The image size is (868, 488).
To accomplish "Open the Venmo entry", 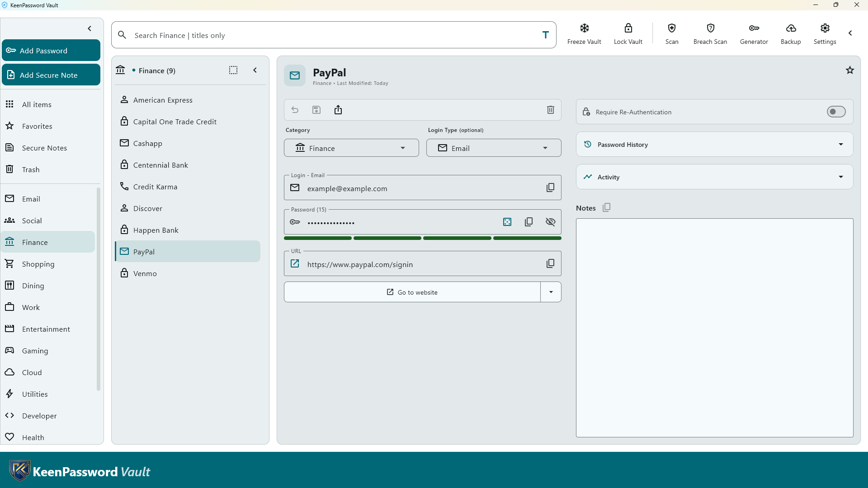I will click(x=188, y=273).
